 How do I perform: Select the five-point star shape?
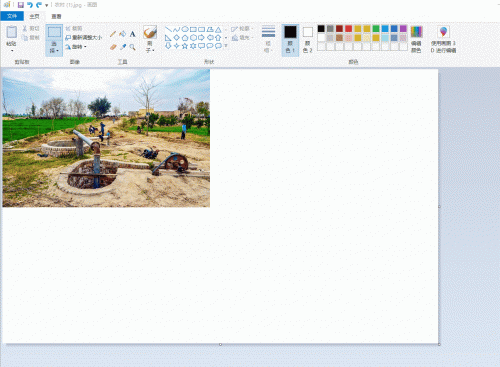[185, 46]
